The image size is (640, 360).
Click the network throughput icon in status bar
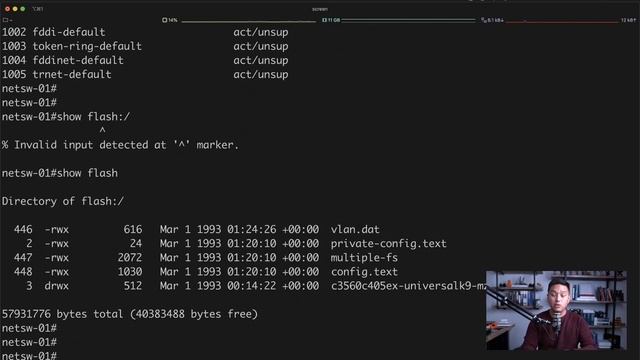point(483,20)
